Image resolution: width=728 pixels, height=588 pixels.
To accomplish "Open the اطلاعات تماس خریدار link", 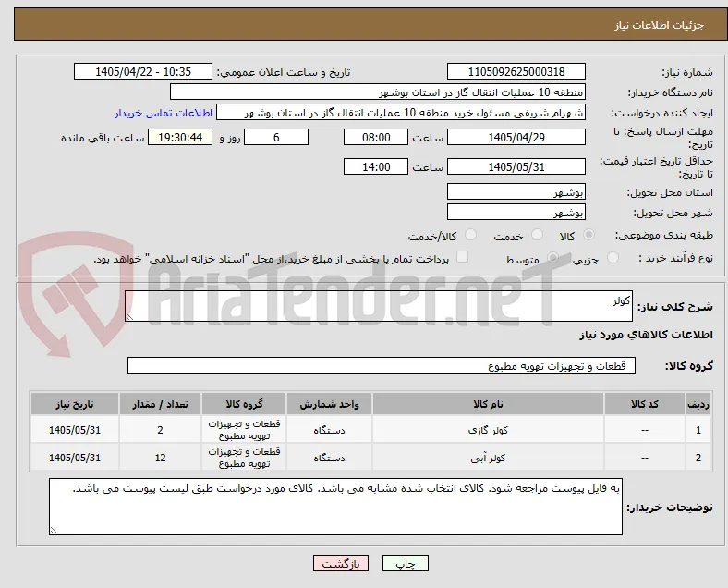I will coord(164,113).
